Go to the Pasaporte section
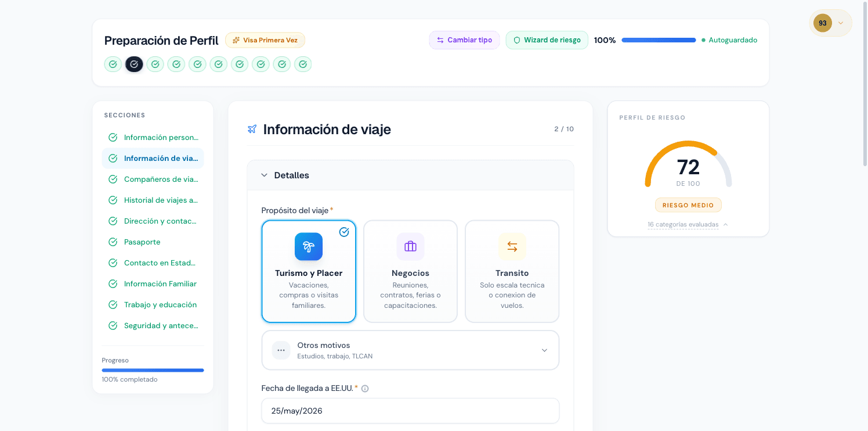Viewport: 868px width, 431px height. [x=142, y=242]
